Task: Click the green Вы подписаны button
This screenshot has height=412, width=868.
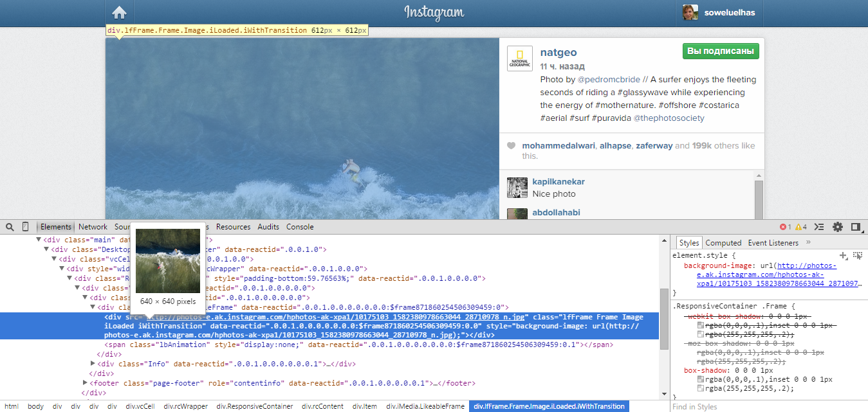Action: [721, 51]
